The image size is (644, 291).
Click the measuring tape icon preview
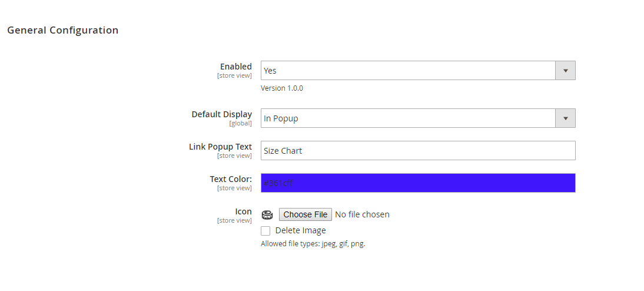(x=267, y=214)
